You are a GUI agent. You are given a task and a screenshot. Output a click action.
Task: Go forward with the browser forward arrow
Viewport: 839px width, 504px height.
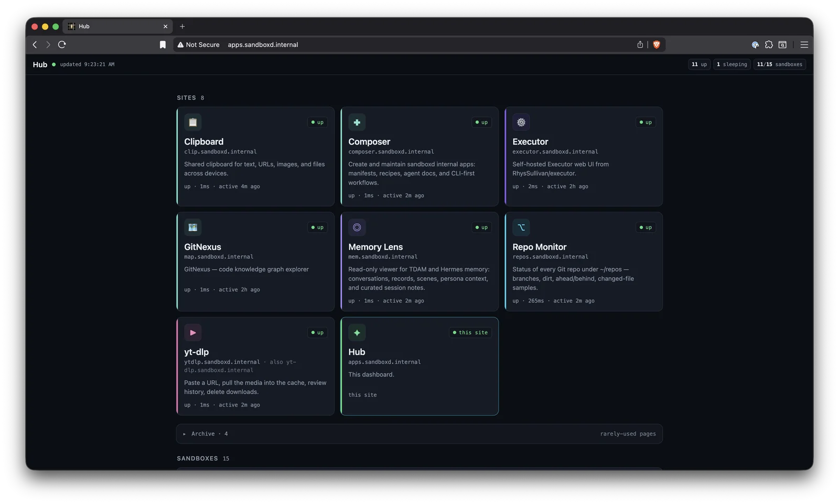pos(48,45)
